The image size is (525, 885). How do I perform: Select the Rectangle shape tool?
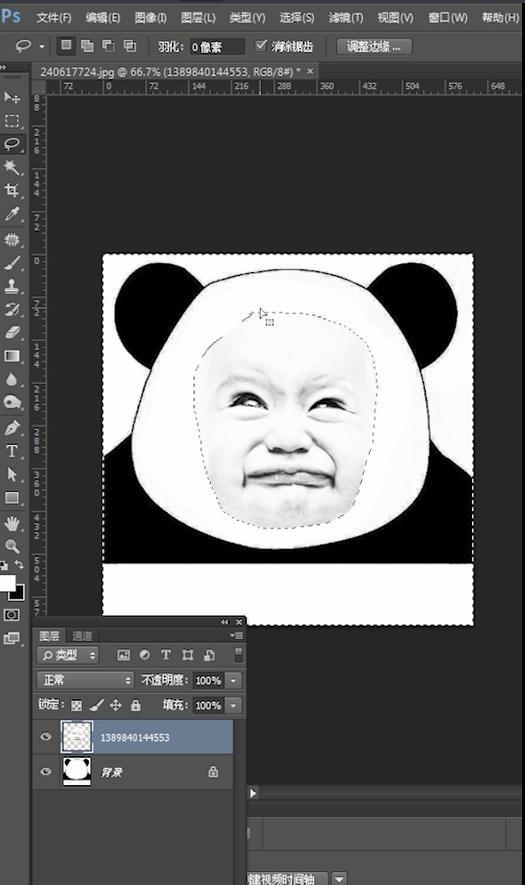(x=12, y=497)
